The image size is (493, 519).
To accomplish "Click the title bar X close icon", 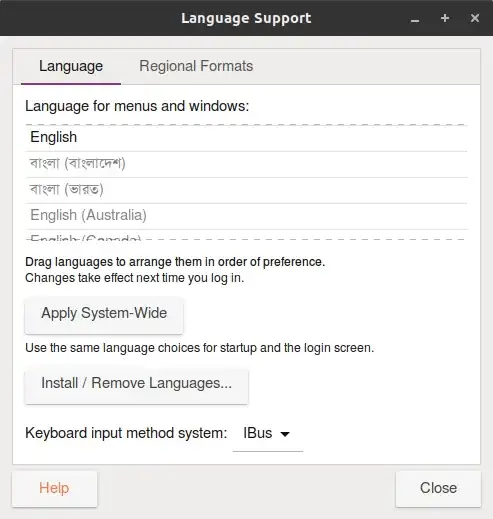I will [x=475, y=18].
